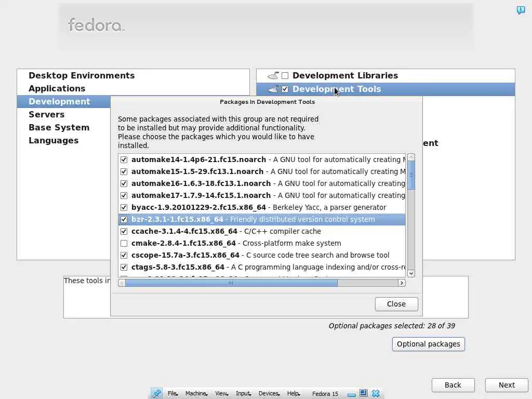The width and height of the screenshot is (532, 399).
Task: Open the View menu
Action: click(221, 394)
